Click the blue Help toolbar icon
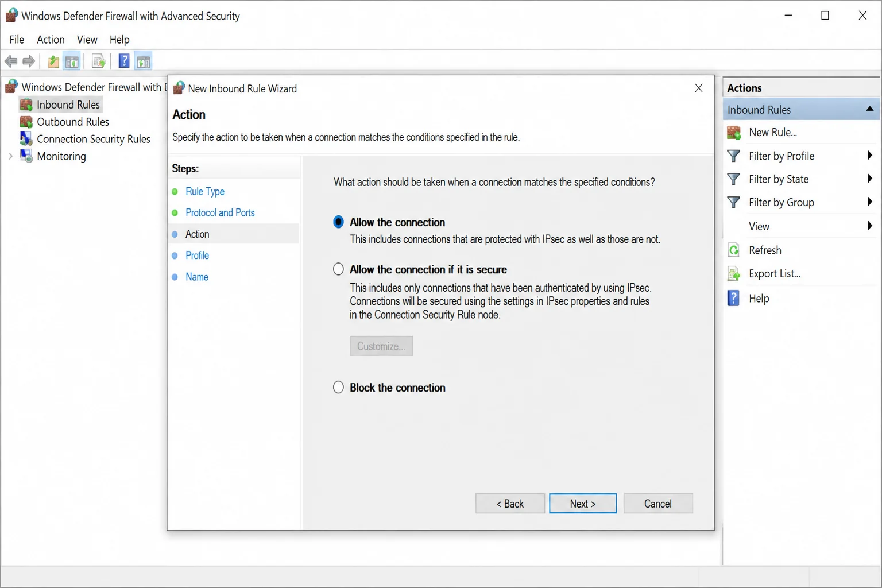The image size is (882, 588). coord(124,61)
